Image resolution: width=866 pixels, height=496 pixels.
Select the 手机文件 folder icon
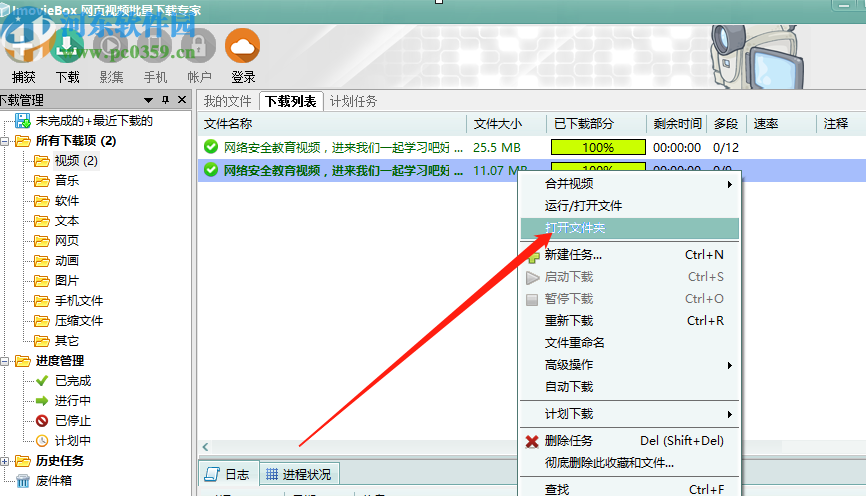pyautogui.click(x=41, y=301)
